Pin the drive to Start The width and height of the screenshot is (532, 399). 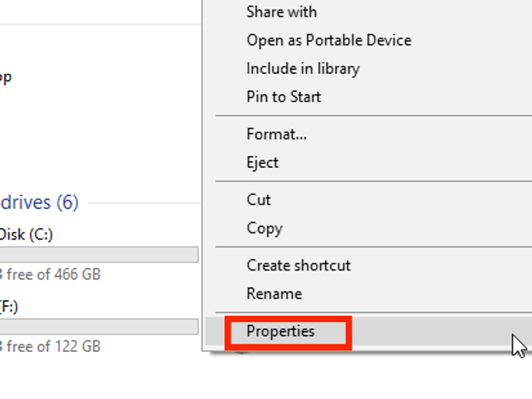click(x=284, y=97)
